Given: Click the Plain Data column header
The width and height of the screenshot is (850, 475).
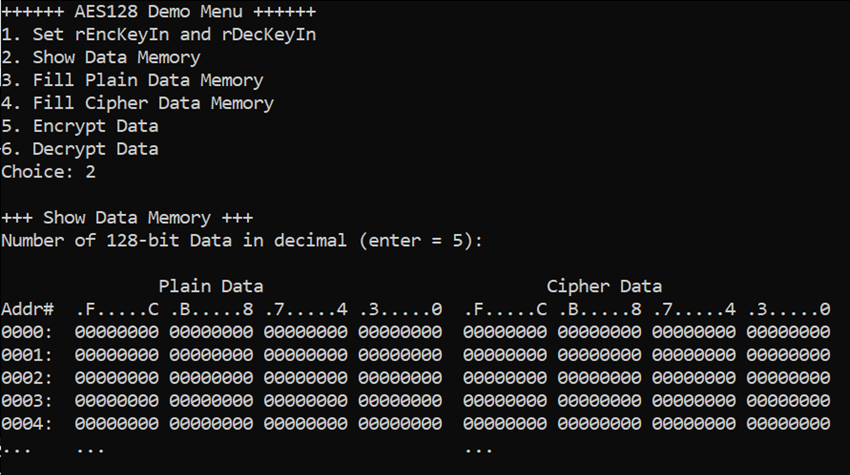Looking at the screenshot, I should pyautogui.click(x=211, y=286).
